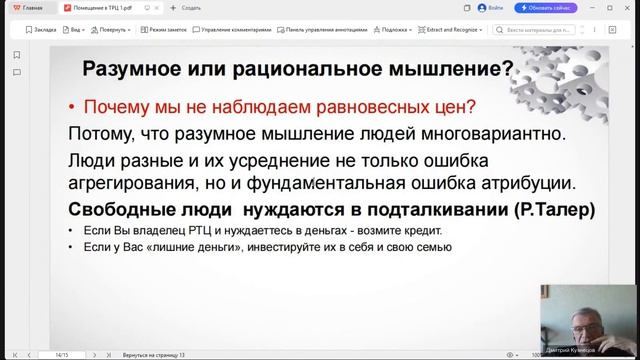The width and height of the screenshot is (640, 360).
Task: Open the Extract and Recognize dropdown
Action: pyautogui.click(x=450, y=30)
